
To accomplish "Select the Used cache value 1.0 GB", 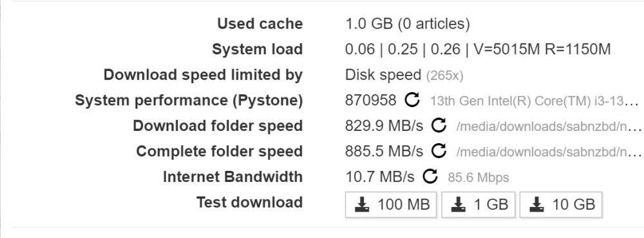I will point(369,24).
